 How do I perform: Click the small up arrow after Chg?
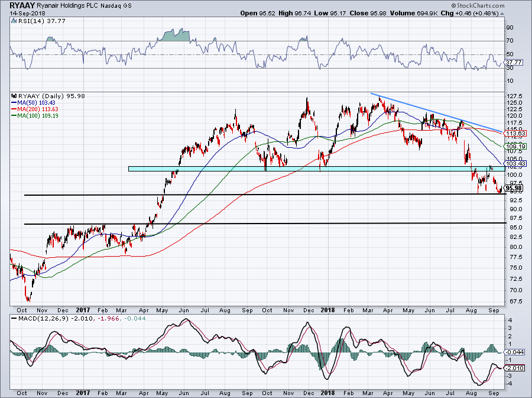[502, 14]
